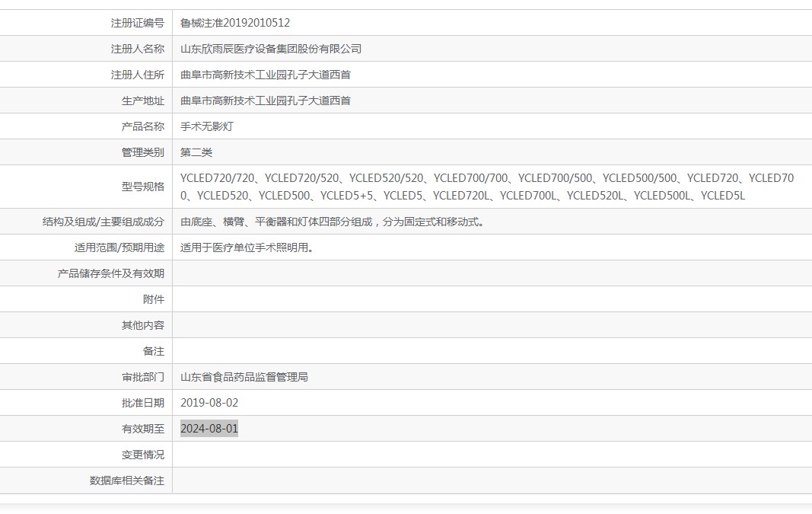Select the 其他内容 label
This screenshot has height=514, width=812.
(143, 325)
